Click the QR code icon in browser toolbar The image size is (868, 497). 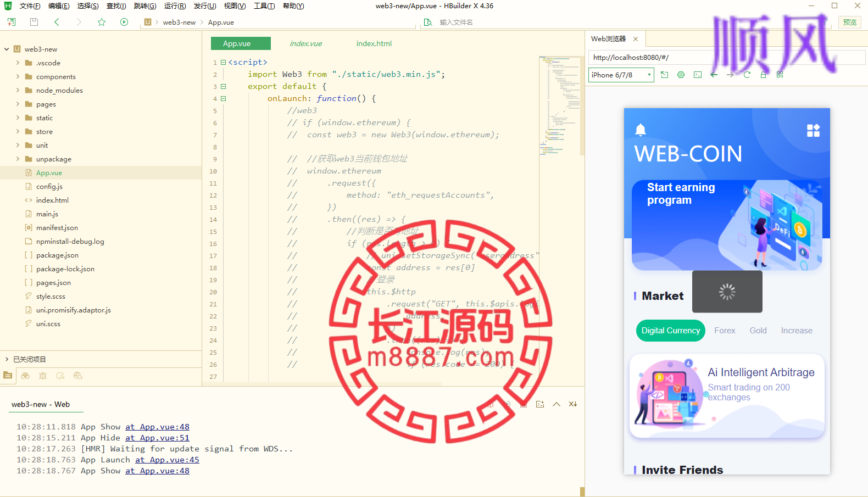point(780,75)
